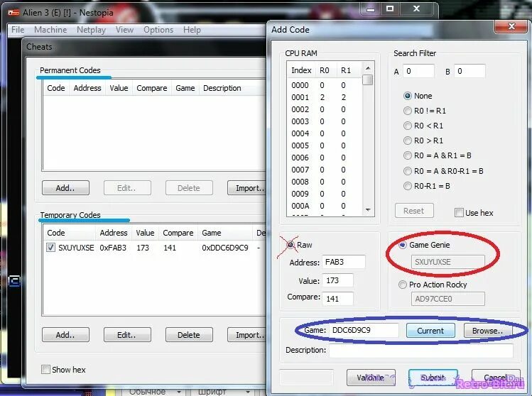
Task: Click the 0xDDC6D9C9 game cell
Action: (x=225, y=248)
